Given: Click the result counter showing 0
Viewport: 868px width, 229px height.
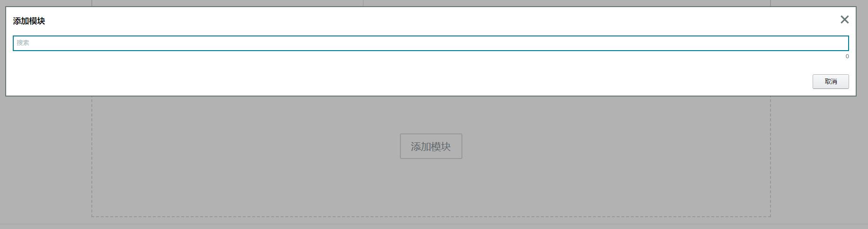Looking at the screenshot, I should 847,56.
